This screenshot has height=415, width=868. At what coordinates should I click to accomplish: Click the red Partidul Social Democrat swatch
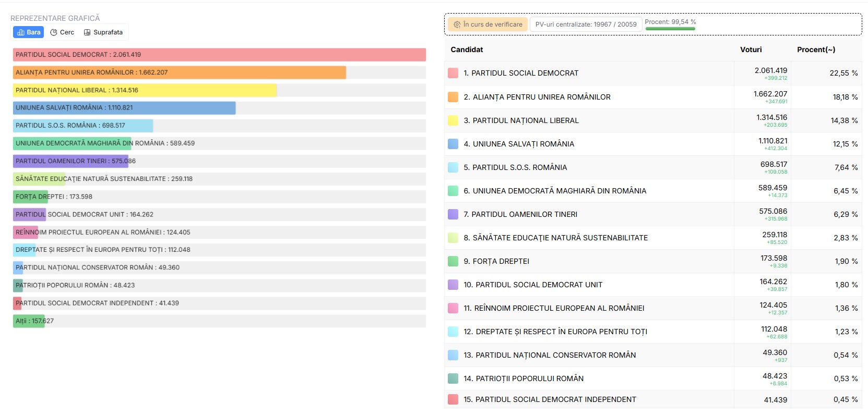pyautogui.click(x=453, y=74)
